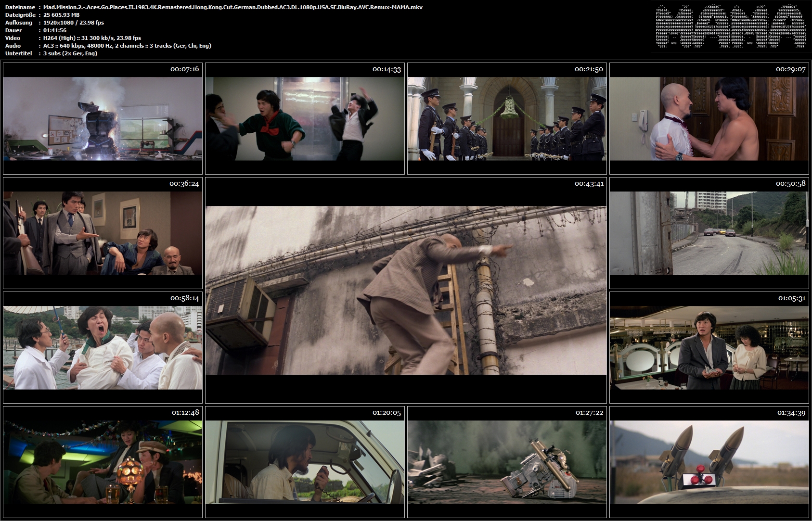812x521 pixels.
Task: Select the thumbnail at 00:50:58
Action: (709, 233)
